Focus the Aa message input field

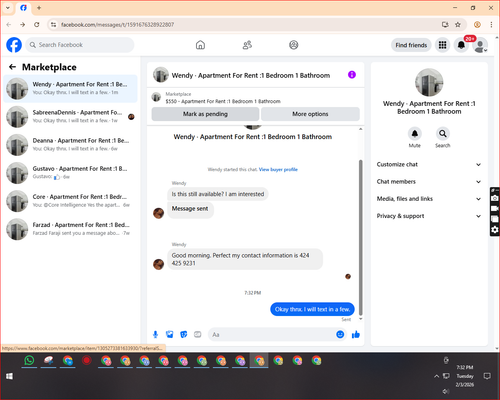pyautogui.click(x=272, y=334)
